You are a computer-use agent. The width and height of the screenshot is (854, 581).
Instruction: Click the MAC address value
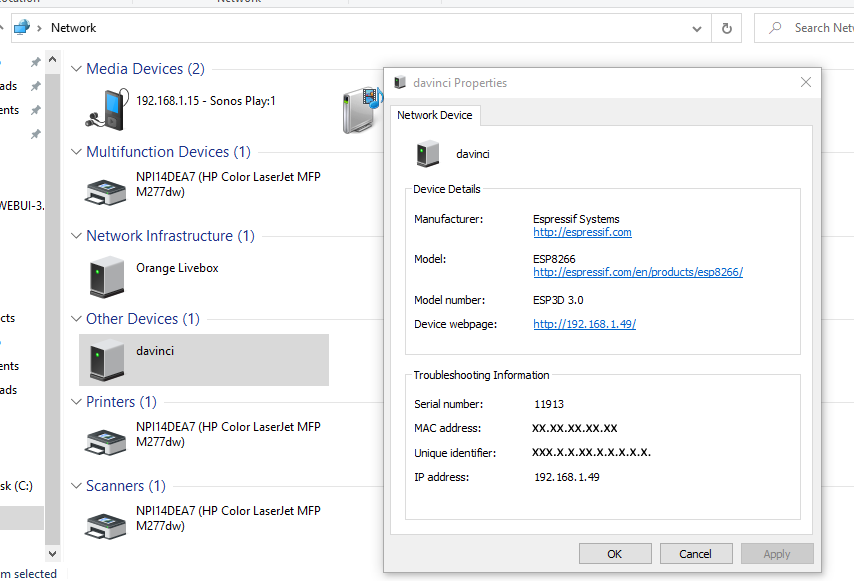coord(575,428)
